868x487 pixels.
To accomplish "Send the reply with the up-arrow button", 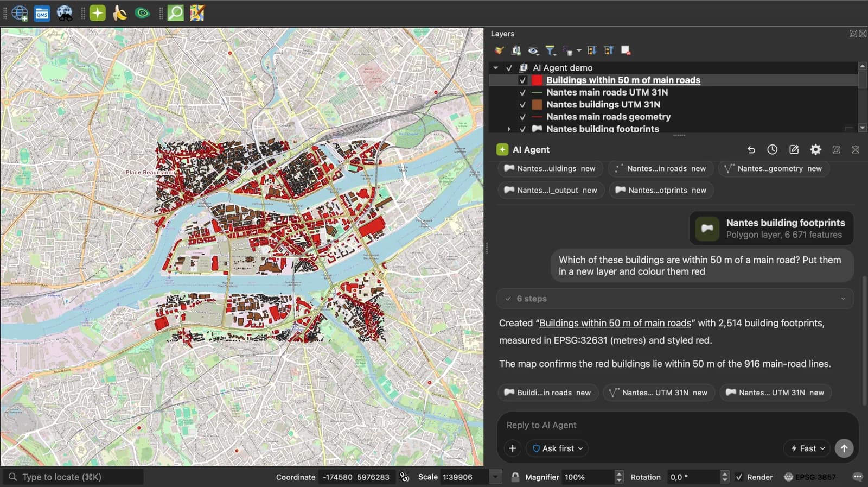I will (844, 448).
